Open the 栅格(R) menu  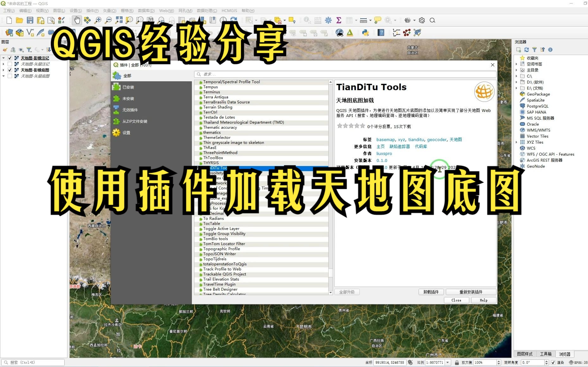pos(127,10)
